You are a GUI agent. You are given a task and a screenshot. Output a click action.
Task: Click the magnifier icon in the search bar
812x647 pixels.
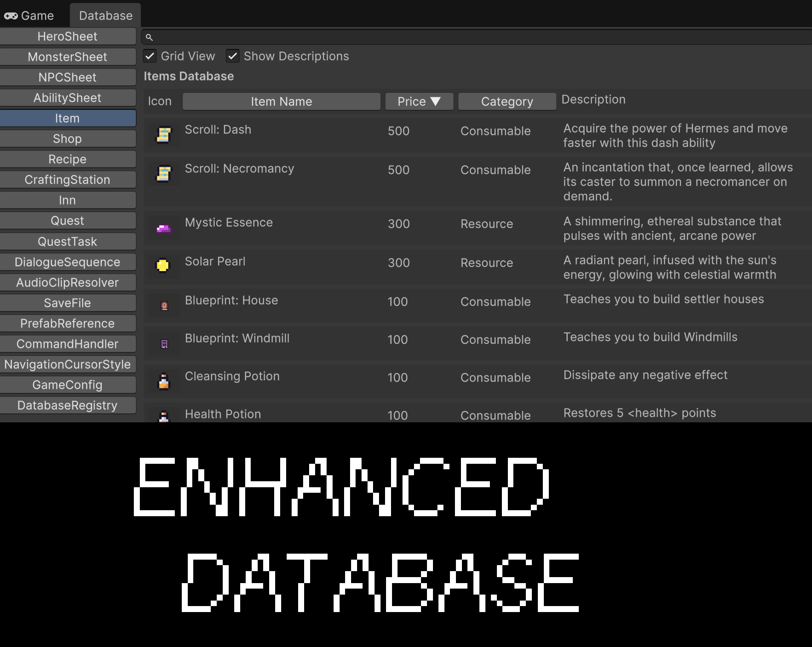pyautogui.click(x=149, y=37)
